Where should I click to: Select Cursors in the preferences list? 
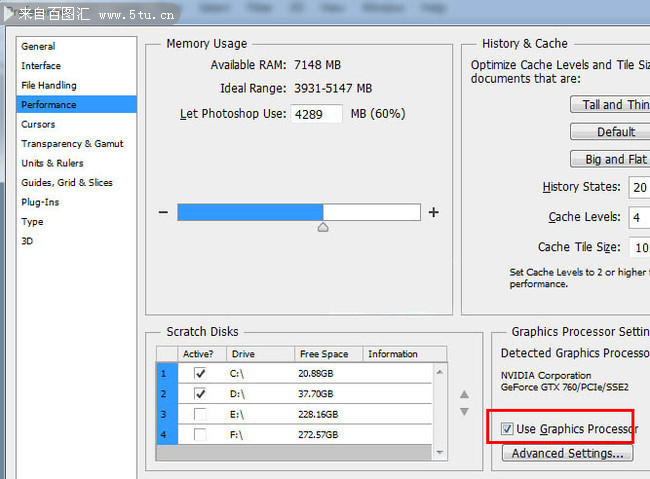click(39, 124)
